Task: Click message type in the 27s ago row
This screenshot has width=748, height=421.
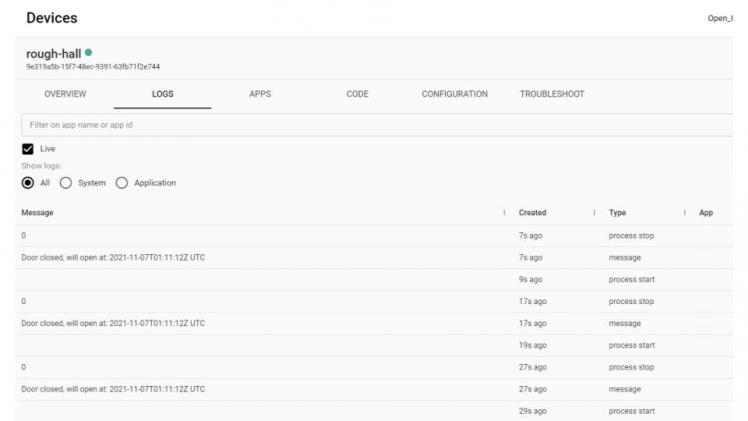Action: tap(625, 389)
